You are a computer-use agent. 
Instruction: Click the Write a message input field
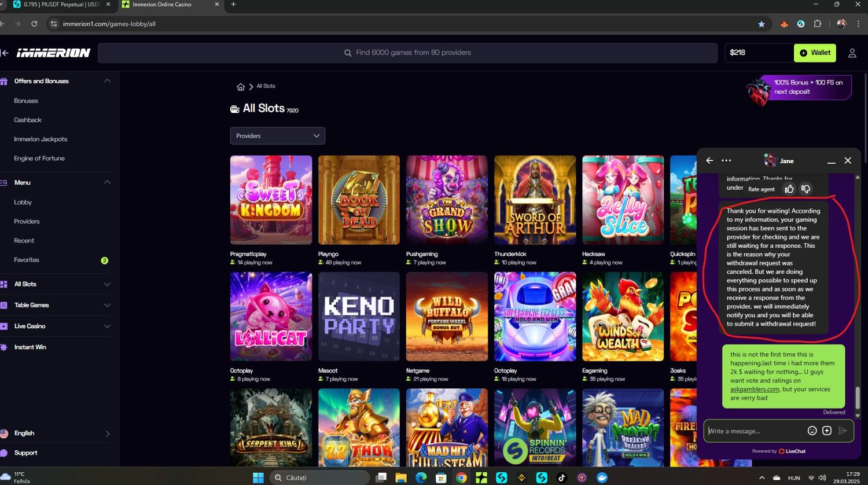tap(753, 431)
